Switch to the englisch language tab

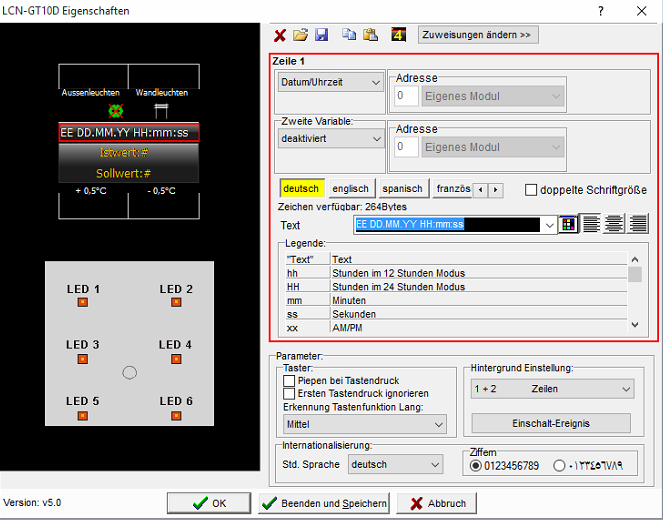pyautogui.click(x=351, y=189)
